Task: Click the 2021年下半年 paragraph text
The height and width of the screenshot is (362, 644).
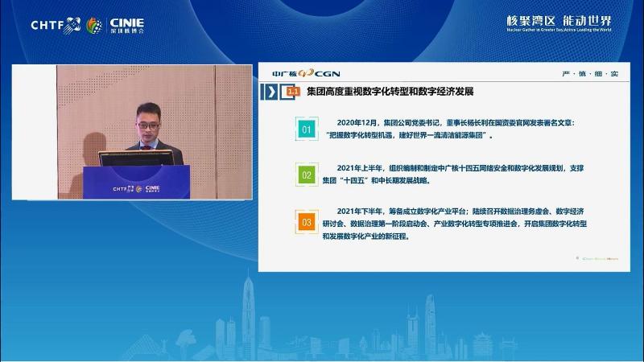Action: tap(460, 224)
